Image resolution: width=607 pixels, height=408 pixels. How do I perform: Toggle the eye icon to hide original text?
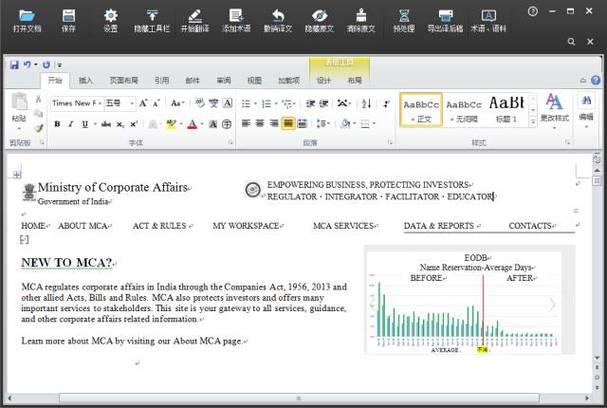pos(319,16)
